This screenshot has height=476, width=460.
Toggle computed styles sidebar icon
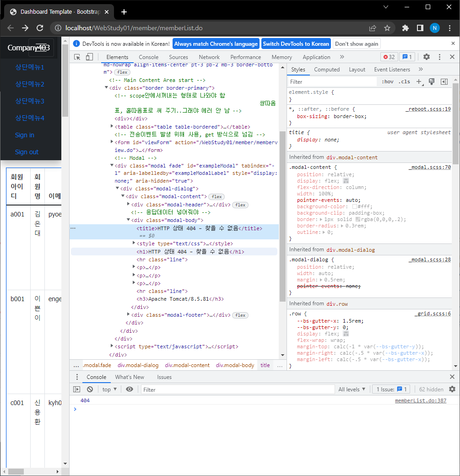point(444,81)
